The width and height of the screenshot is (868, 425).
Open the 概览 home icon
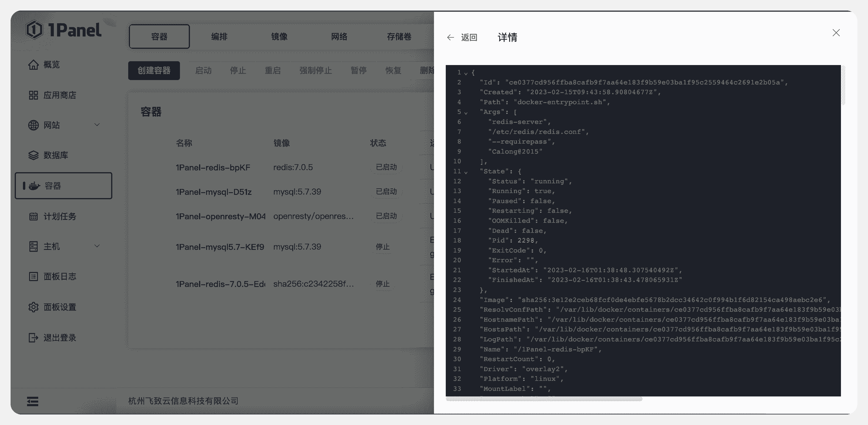(33, 64)
